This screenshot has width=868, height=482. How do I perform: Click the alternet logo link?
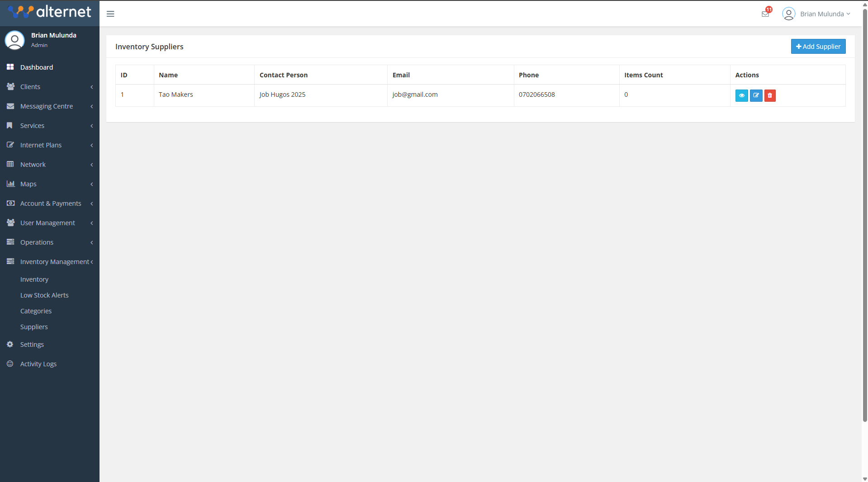(x=50, y=12)
